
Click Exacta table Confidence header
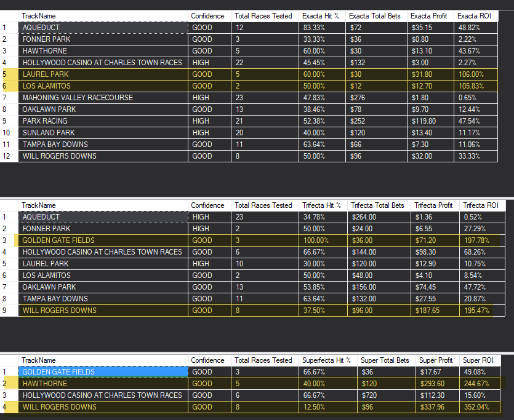coord(209,16)
